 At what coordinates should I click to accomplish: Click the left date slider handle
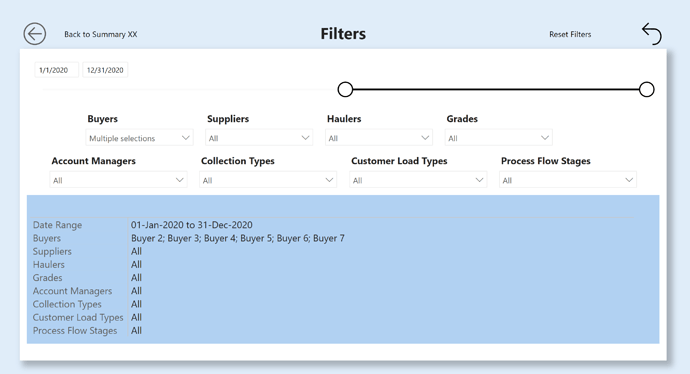click(x=345, y=89)
